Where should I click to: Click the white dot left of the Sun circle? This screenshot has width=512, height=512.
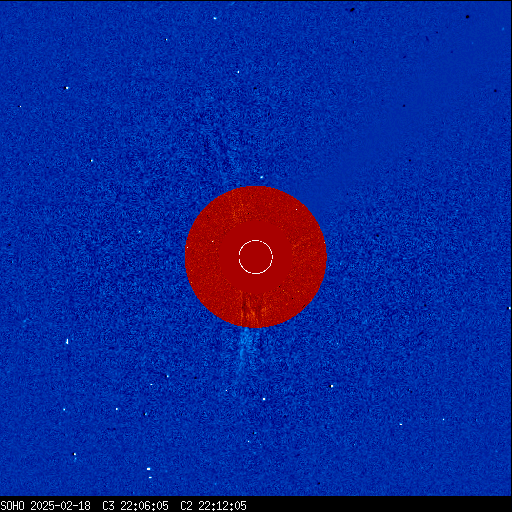[x=213, y=241]
